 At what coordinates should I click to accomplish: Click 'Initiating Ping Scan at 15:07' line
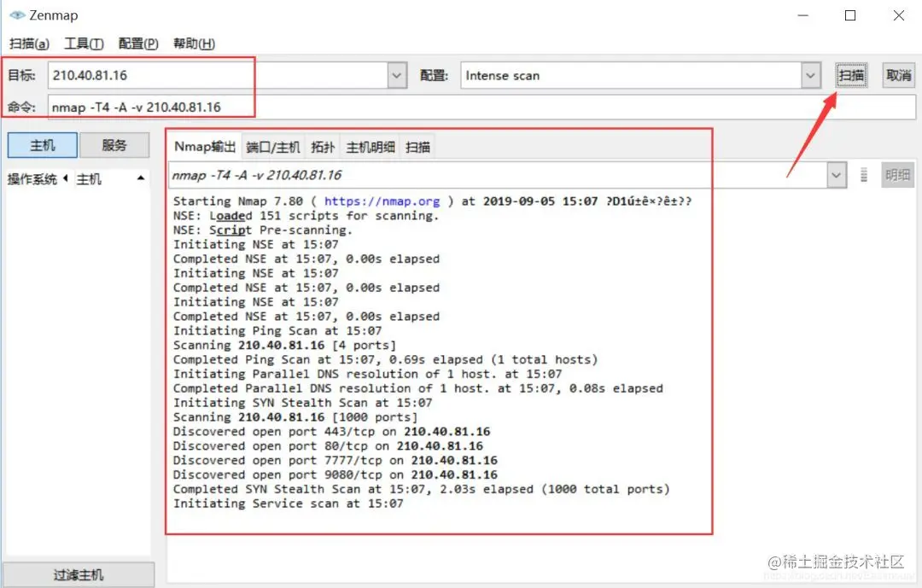tap(277, 331)
